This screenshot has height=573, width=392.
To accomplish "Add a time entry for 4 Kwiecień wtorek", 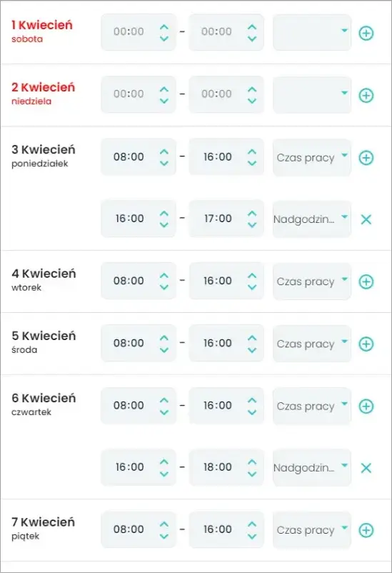I will tap(366, 281).
